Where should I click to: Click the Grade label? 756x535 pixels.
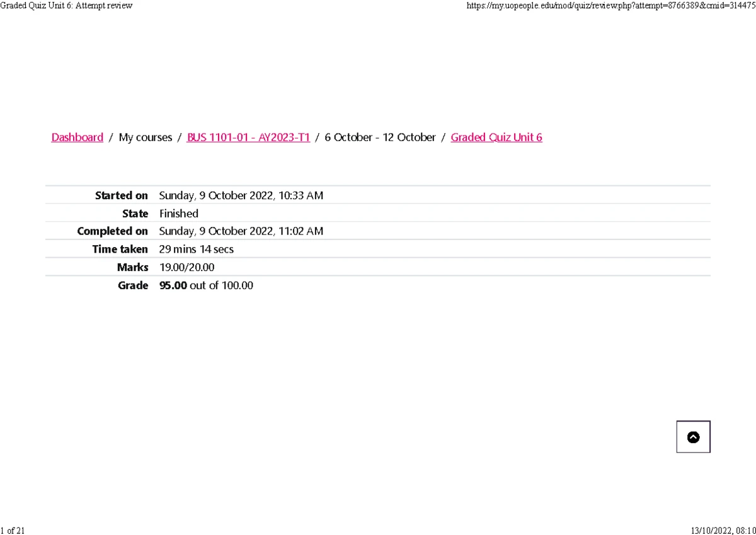(x=133, y=285)
